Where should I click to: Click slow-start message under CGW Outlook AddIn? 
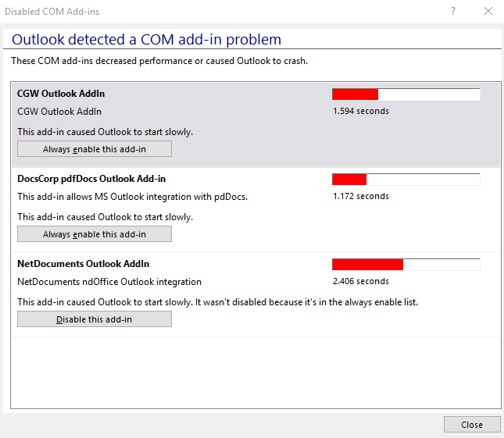point(105,132)
